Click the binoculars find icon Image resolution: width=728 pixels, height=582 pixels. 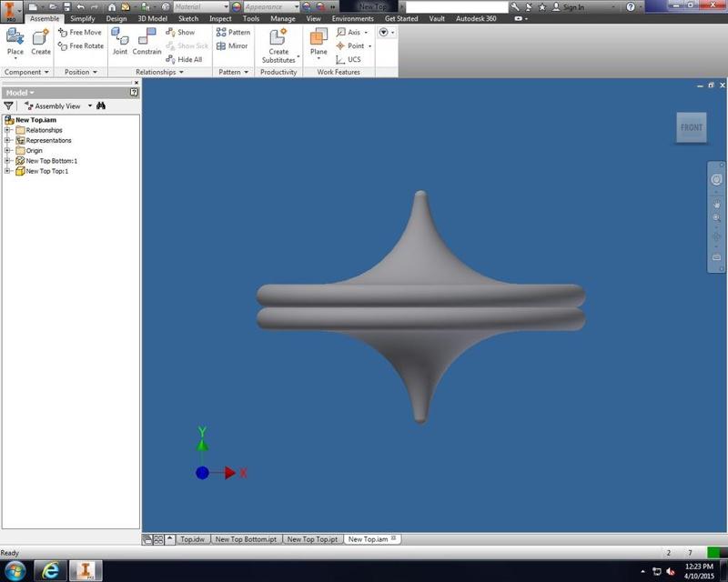[101, 105]
